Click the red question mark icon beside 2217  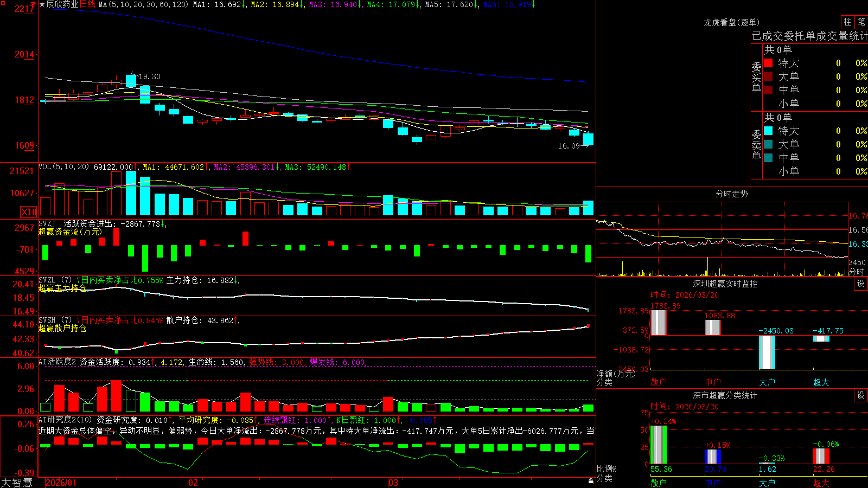pos(34,4)
